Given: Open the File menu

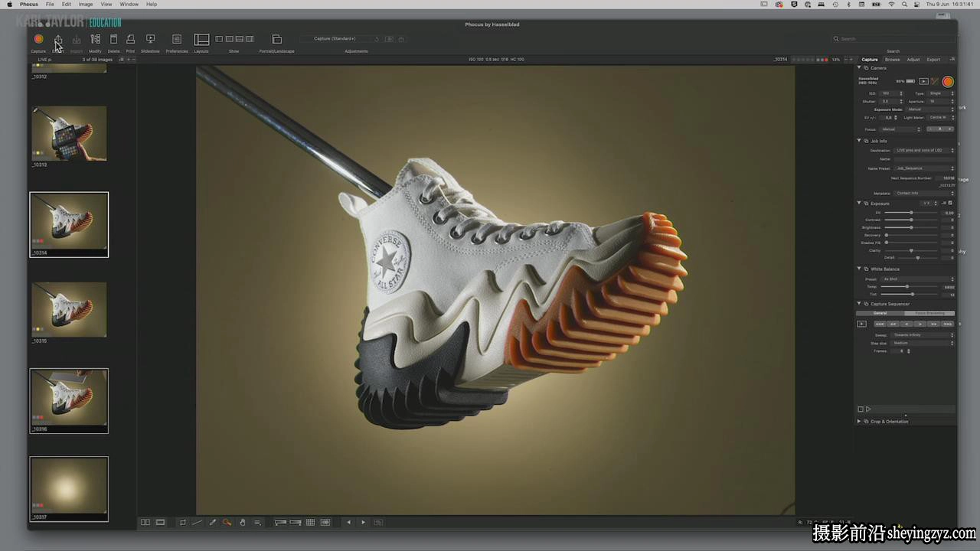Looking at the screenshot, I should click(x=50, y=4).
